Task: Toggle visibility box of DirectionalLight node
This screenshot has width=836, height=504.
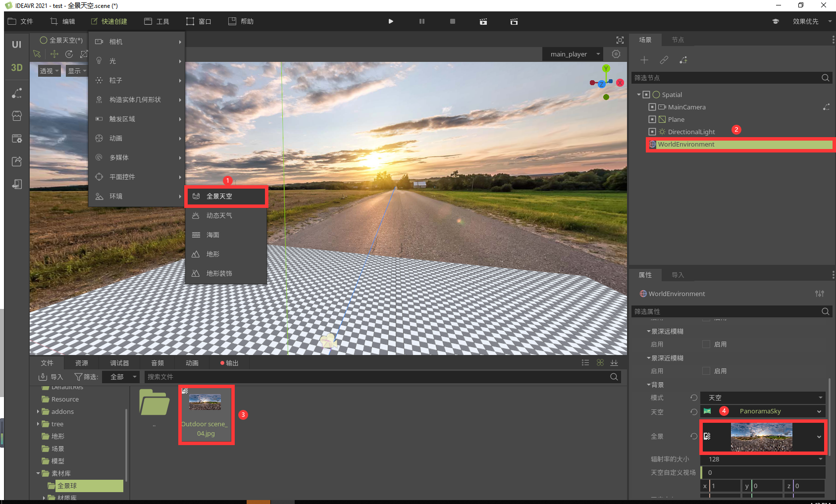Action: click(652, 132)
